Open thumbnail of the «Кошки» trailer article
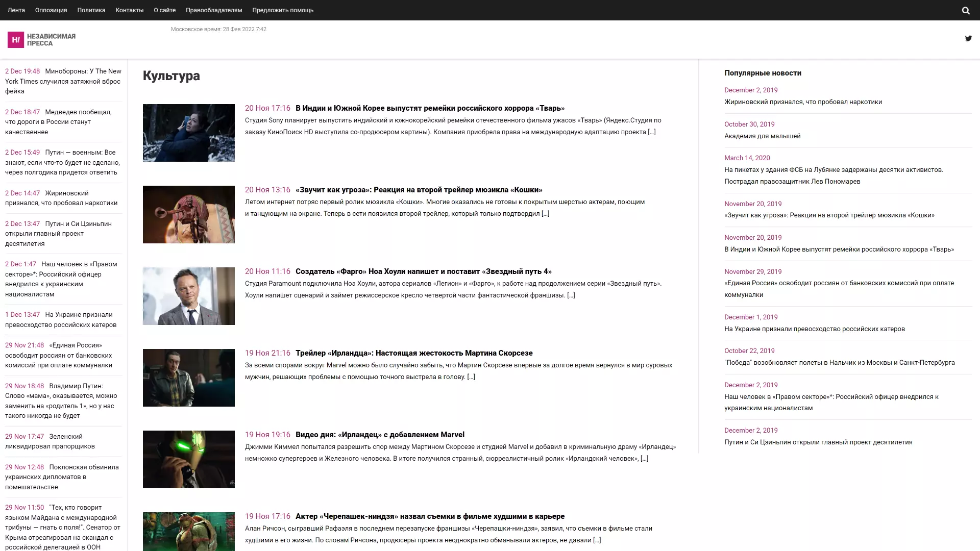The image size is (980, 551). point(189,214)
